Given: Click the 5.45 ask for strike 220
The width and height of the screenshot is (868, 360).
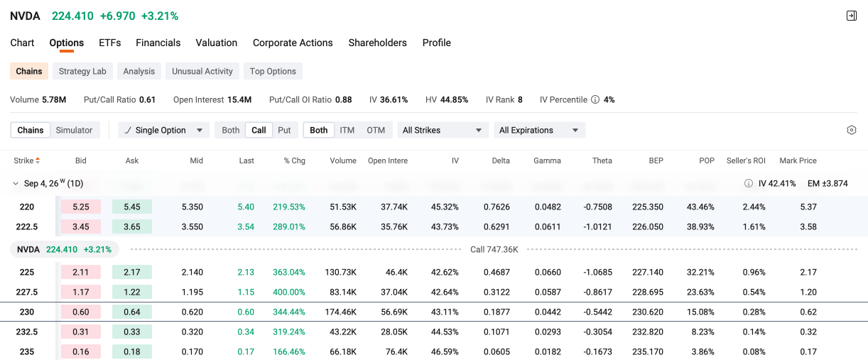Looking at the screenshot, I should click(132, 207).
